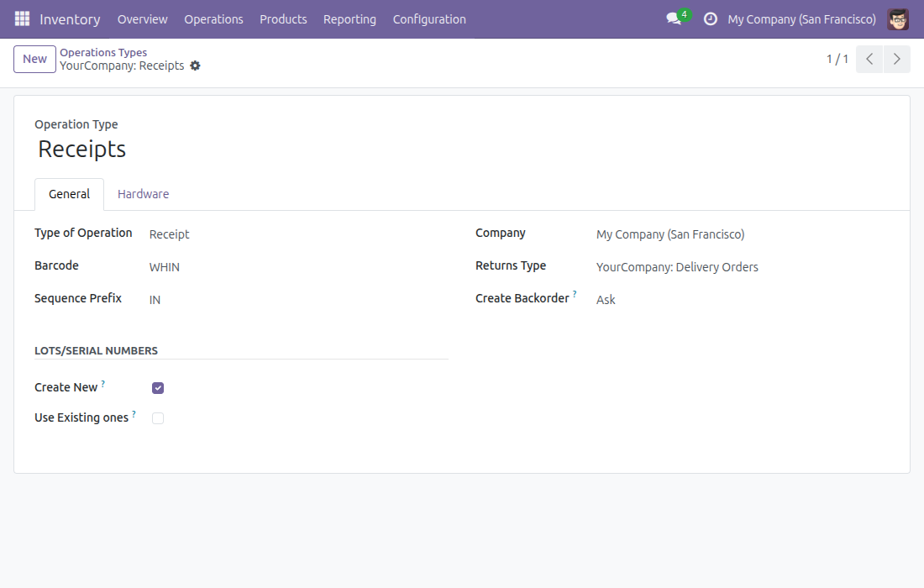Viewport: 924px width, 588px height.
Task: Open the apps grid menu icon
Action: 22,18
